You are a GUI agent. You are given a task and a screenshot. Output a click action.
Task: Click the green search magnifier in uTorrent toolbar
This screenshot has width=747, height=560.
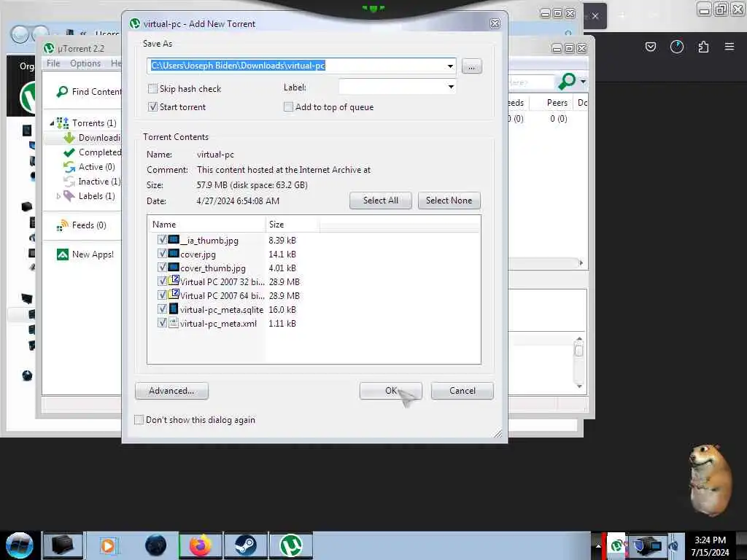click(566, 82)
